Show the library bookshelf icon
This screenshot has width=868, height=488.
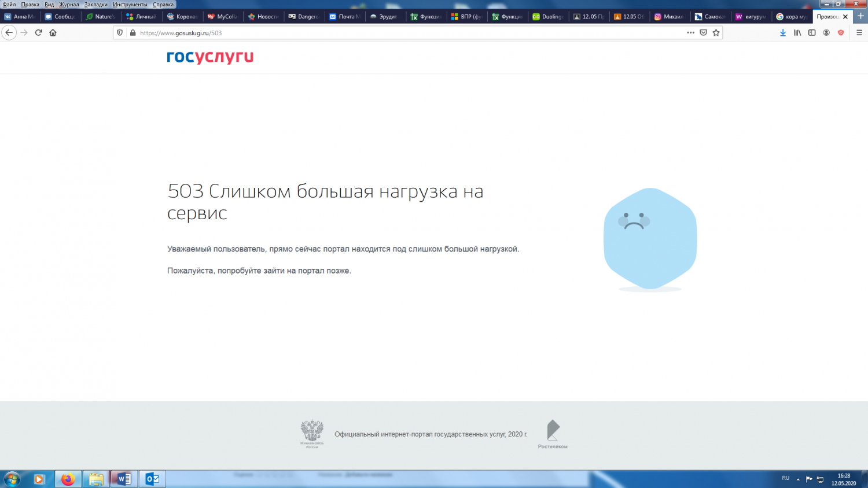tap(797, 33)
